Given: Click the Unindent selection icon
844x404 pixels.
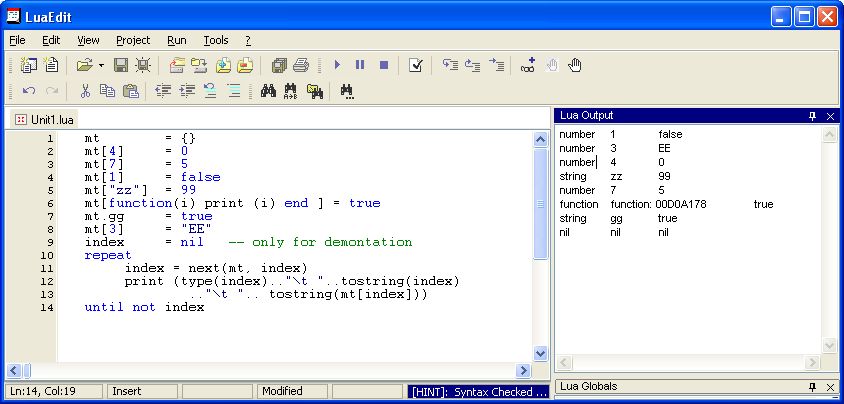Looking at the screenshot, I should pos(163,91).
